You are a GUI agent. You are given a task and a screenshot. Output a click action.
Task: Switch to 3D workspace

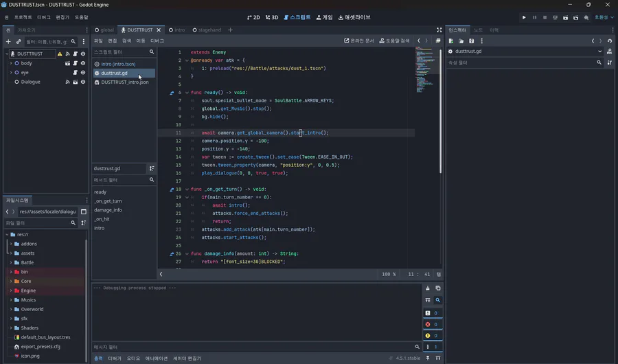coord(272,17)
